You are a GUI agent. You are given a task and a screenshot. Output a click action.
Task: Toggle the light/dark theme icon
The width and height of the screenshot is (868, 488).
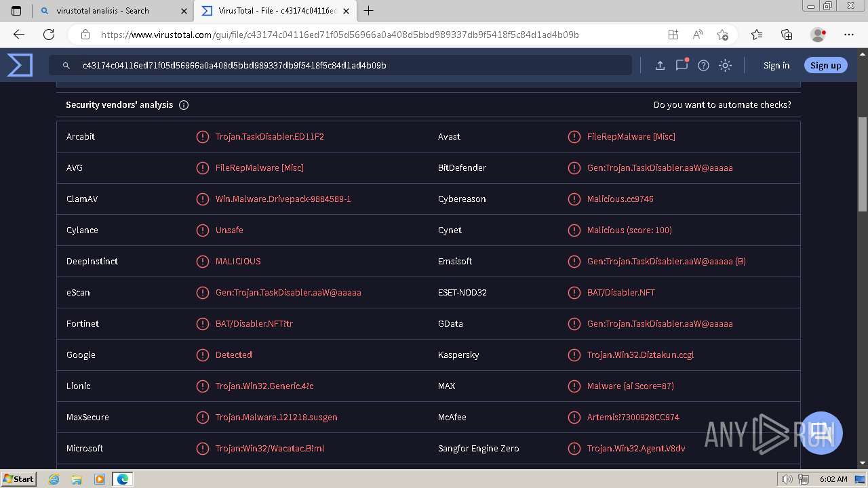725,66
